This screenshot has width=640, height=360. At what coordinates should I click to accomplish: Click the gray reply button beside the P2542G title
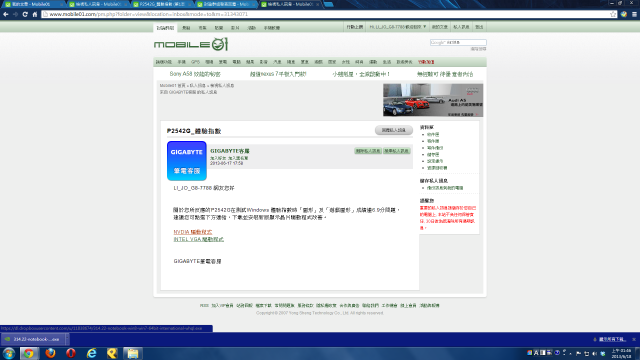pos(393,130)
